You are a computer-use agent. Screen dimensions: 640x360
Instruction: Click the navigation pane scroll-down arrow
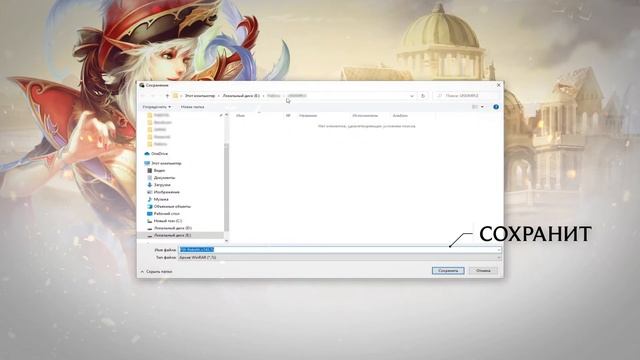(x=227, y=240)
